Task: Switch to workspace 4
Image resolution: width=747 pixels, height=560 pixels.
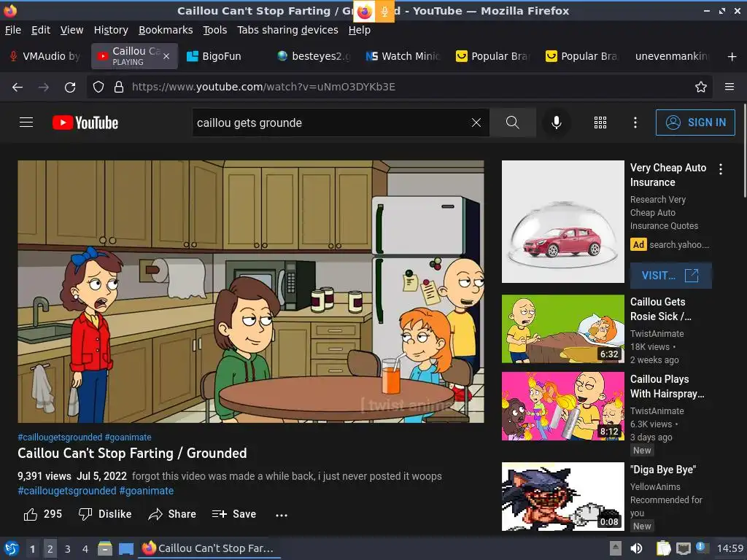Action: 85,549
